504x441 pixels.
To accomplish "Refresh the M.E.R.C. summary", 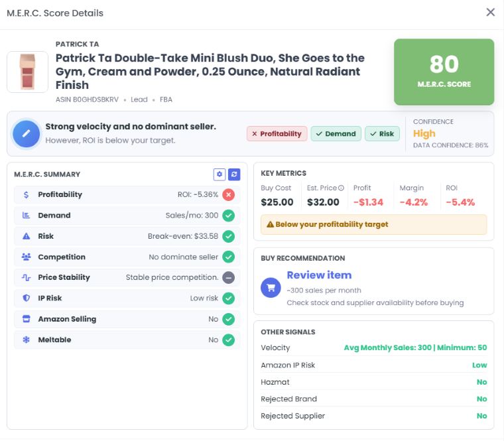I will coord(234,174).
